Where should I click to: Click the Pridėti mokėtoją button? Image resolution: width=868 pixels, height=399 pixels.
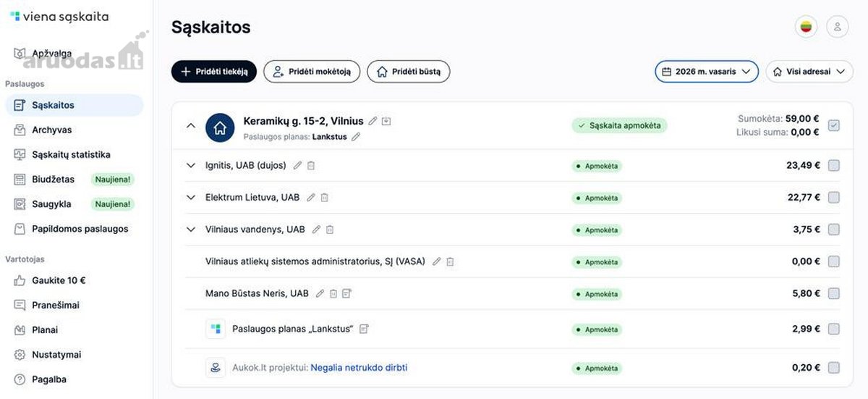coord(312,72)
